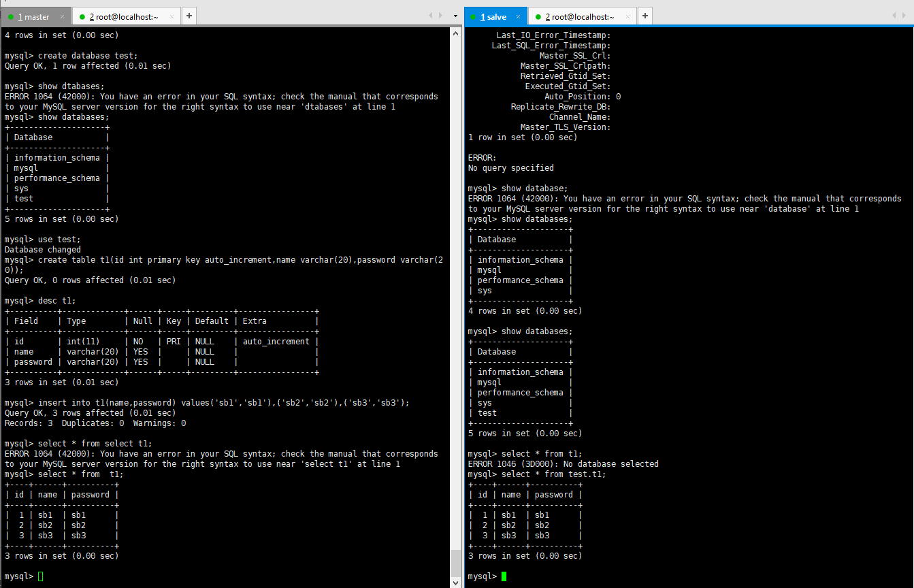914x588 pixels.
Task: Click the master terminal scrollbar's down arrow
Action: click(x=456, y=582)
